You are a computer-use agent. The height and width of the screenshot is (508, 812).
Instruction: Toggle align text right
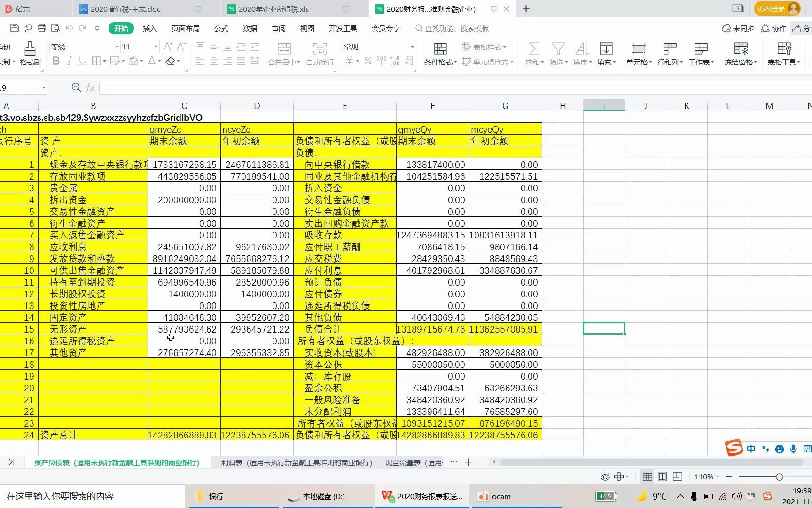227,61
